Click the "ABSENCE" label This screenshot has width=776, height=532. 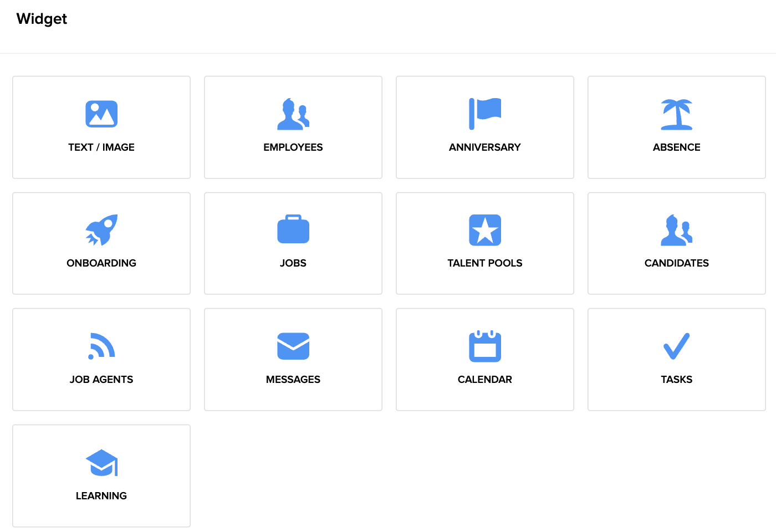click(677, 147)
